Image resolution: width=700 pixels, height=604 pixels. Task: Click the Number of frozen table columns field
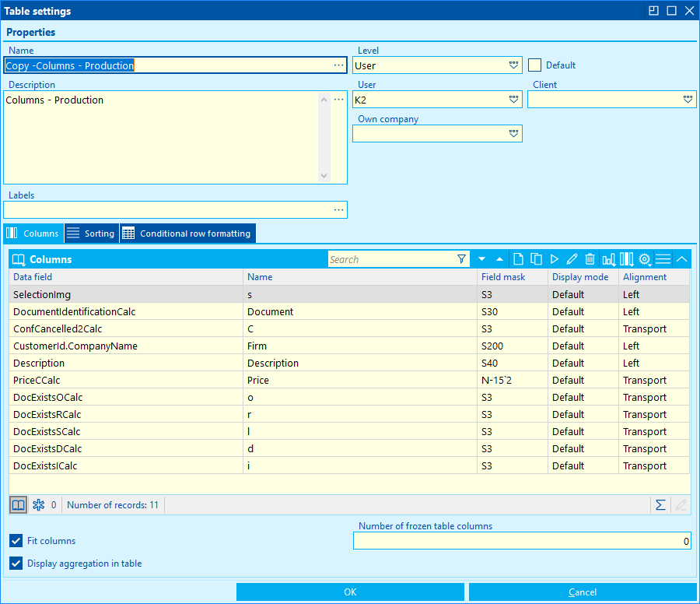[521, 541]
